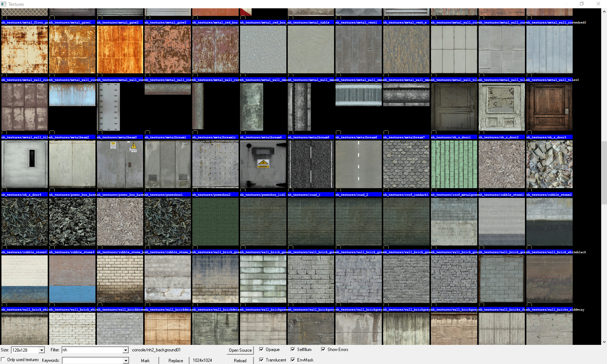Disable the SelfIllum checkbox
This screenshot has width=607, height=364.
[293, 349]
